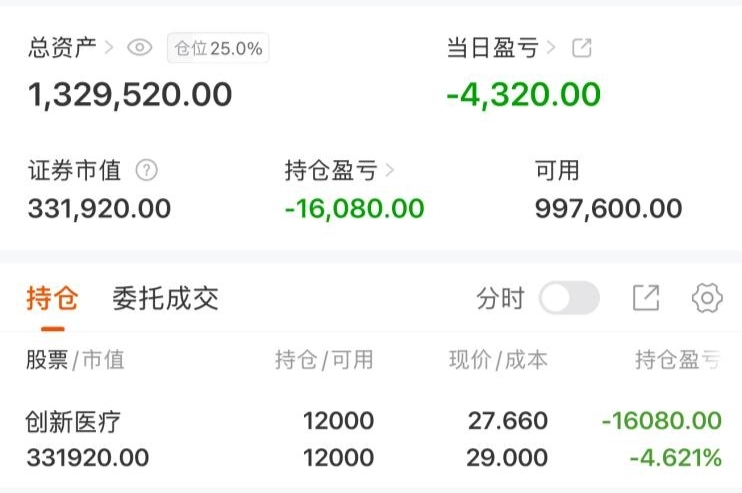View total assets amount 1,329,520.00
Image resolution: width=742 pixels, height=493 pixels.
click(130, 94)
